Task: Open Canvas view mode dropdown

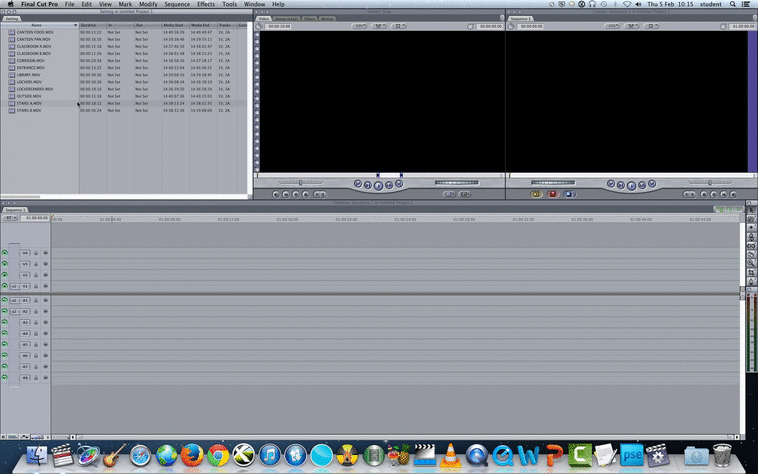Action: click(652, 26)
